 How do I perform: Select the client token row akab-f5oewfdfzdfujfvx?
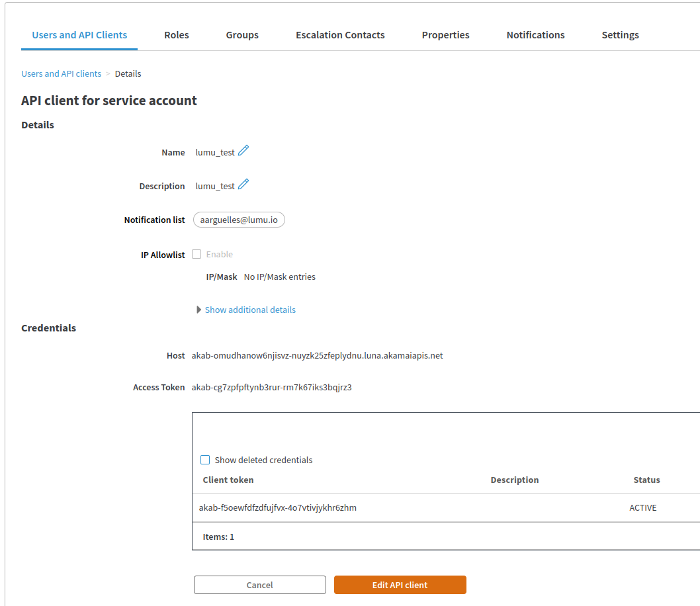pos(278,508)
